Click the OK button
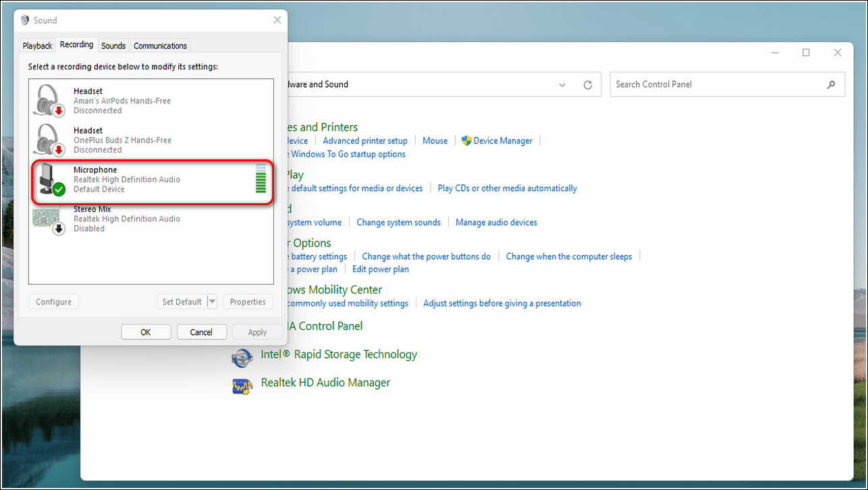This screenshot has height=490, width=868. 145,332
